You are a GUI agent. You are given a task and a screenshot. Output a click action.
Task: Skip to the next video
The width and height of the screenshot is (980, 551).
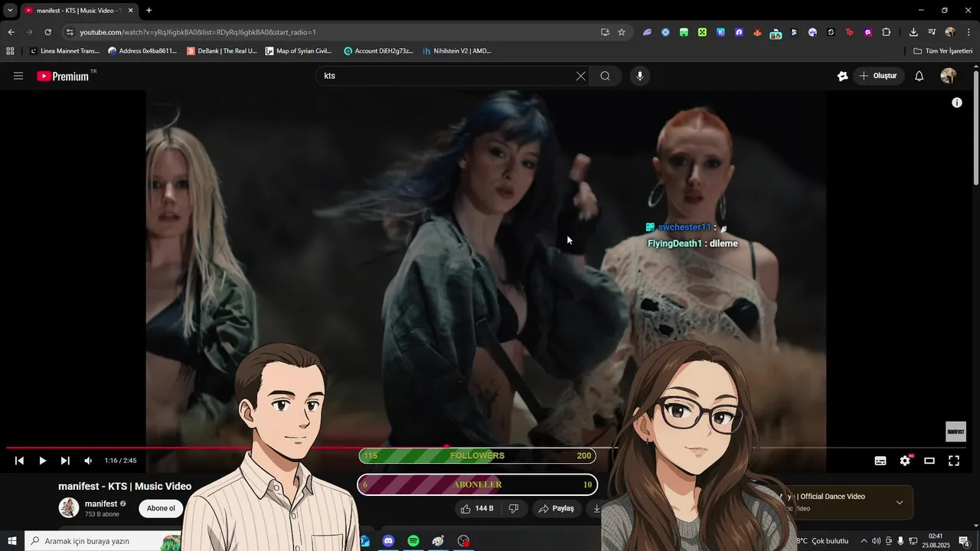tap(65, 461)
